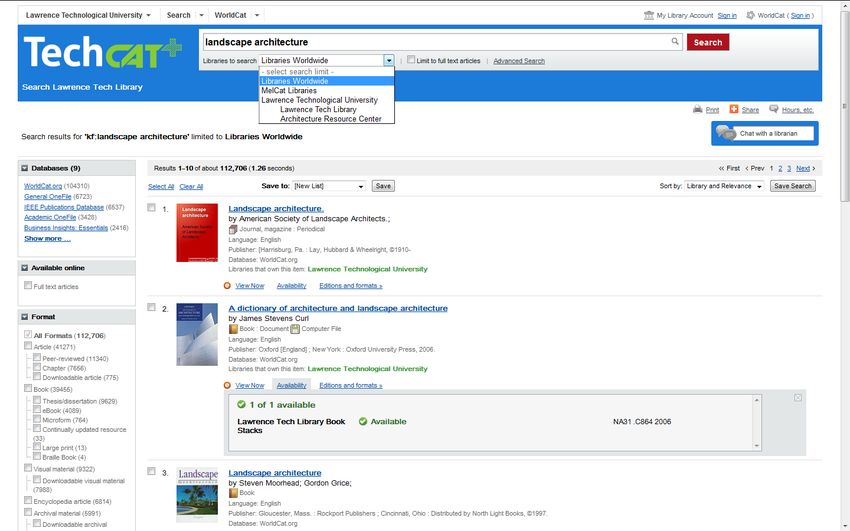The image size is (850, 531).
Task: Click Select All link
Action: (x=161, y=186)
